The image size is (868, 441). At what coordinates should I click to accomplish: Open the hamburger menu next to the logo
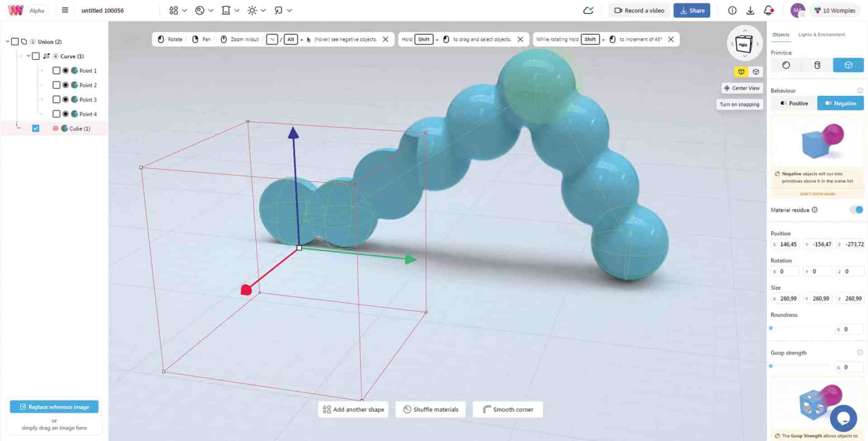[x=65, y=10]
